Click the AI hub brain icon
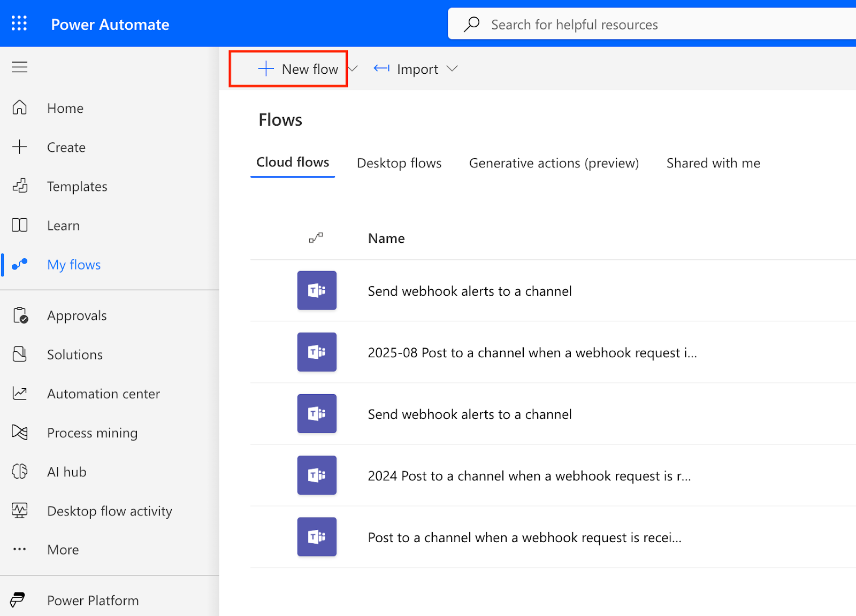Image resolution: width=856 pixels, height=616 pixels. [20, 471]
